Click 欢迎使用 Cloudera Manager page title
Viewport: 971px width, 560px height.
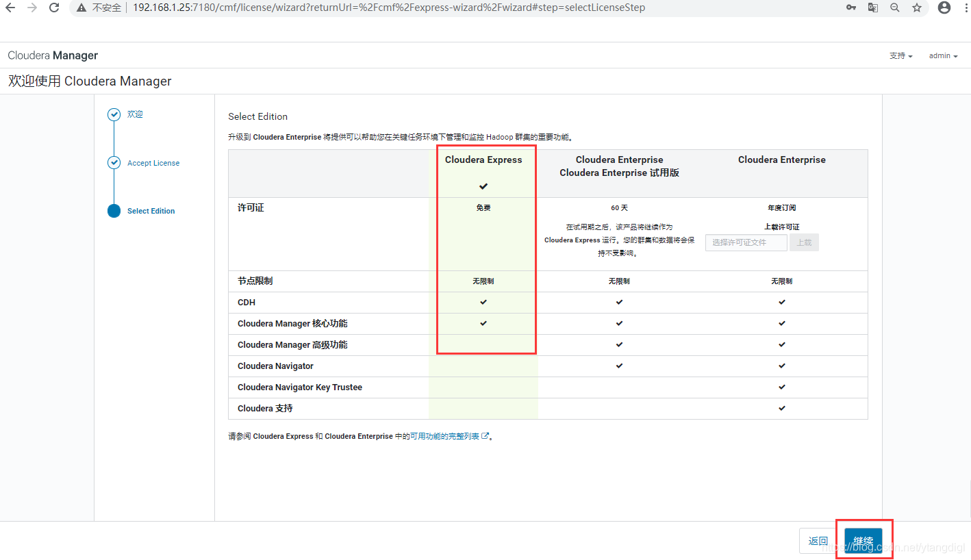click(x=90, y=81)
